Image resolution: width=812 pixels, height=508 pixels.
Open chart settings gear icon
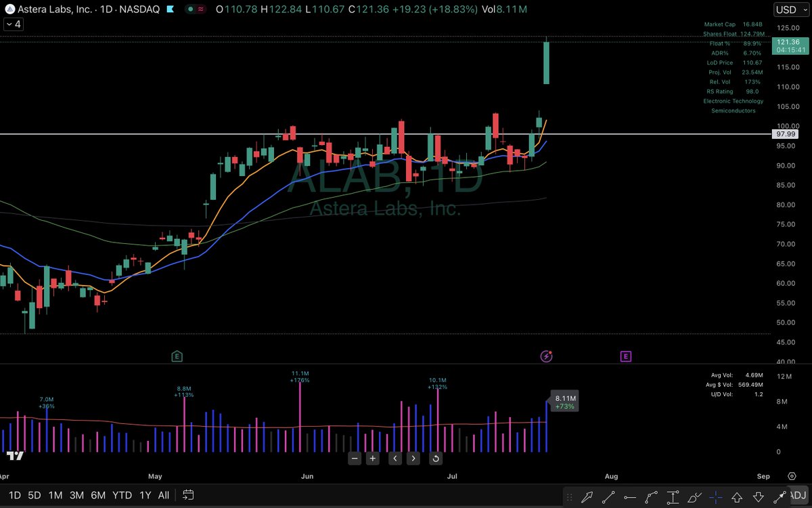click(792, 476)
